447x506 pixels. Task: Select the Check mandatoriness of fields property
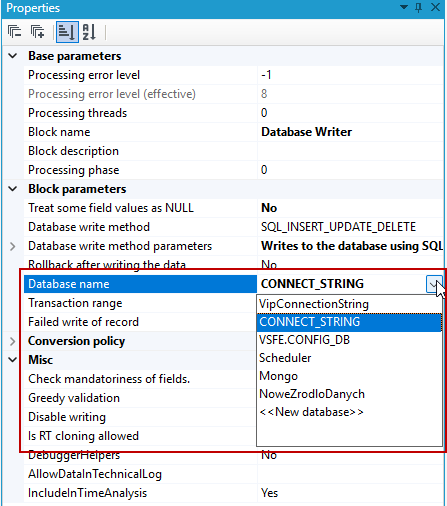tap(140, 379)
